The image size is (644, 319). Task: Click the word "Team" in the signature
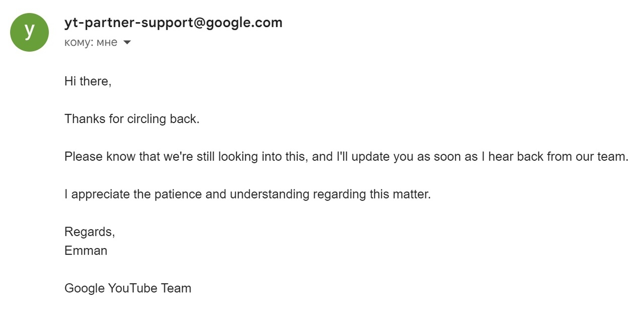tap(176, 288)
